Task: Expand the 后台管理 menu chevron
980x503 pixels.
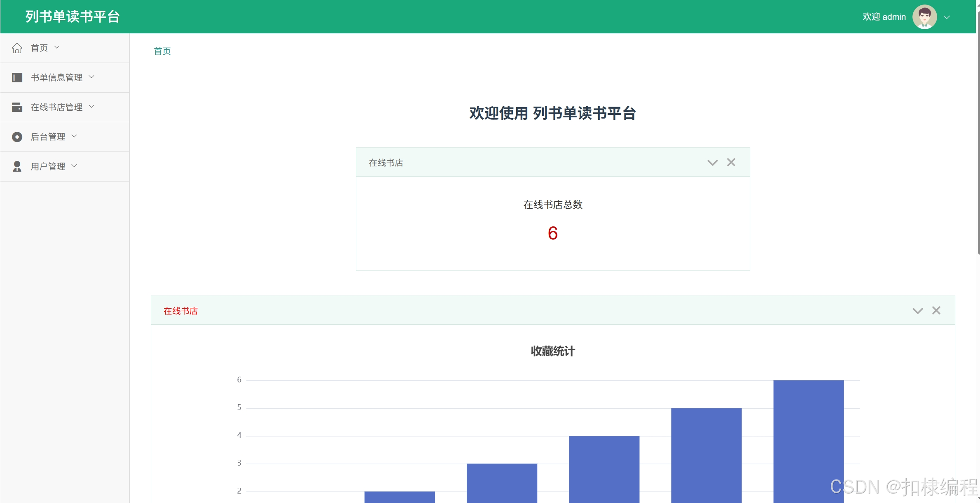Action: (x=75, y=136)
